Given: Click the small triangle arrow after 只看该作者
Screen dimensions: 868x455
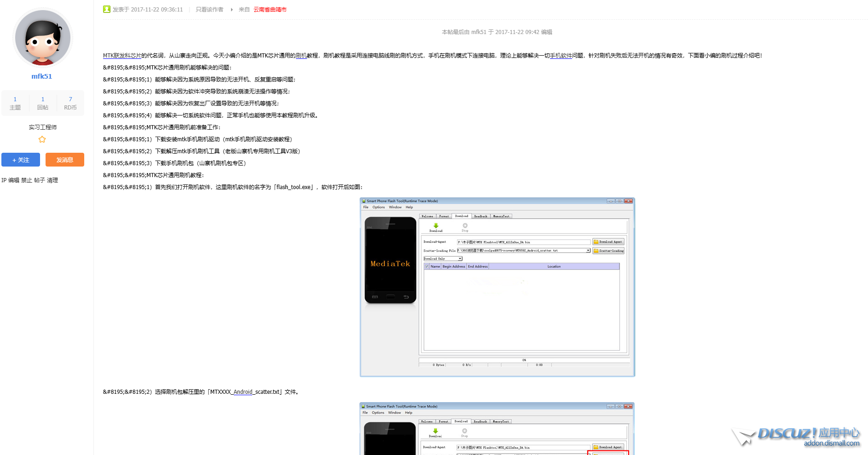Looking at the screenshot, I should tap(231, 10).
